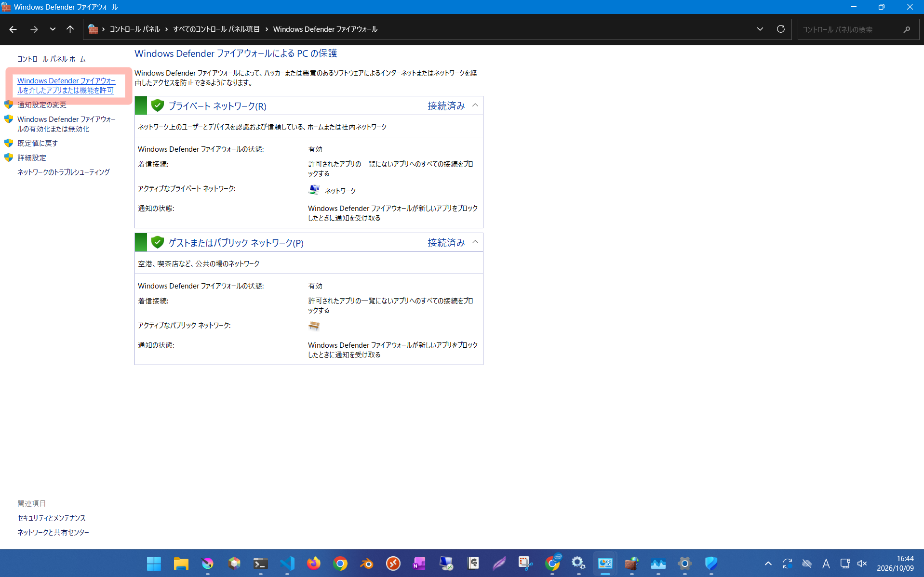Open OneNote from the taskbar
924x577 pixels.
419,563
